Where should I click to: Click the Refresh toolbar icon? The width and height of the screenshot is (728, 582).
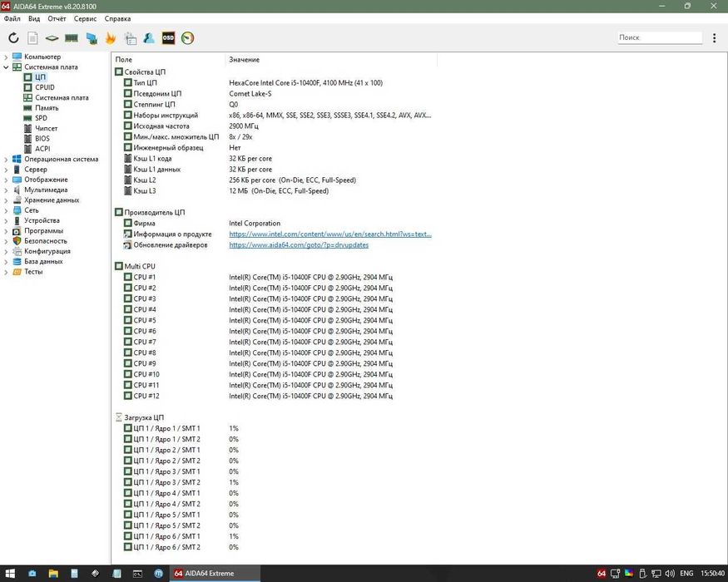click(x=13, y=37)
